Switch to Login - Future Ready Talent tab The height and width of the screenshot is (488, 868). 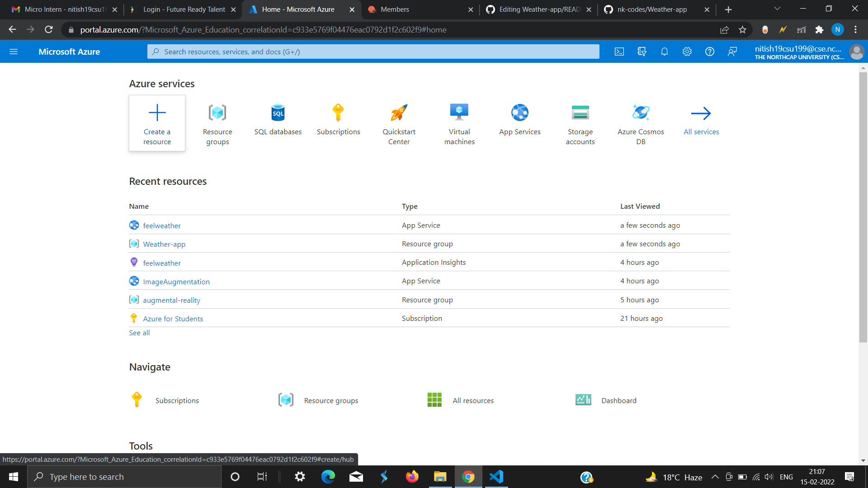click(x=183, y=9)
